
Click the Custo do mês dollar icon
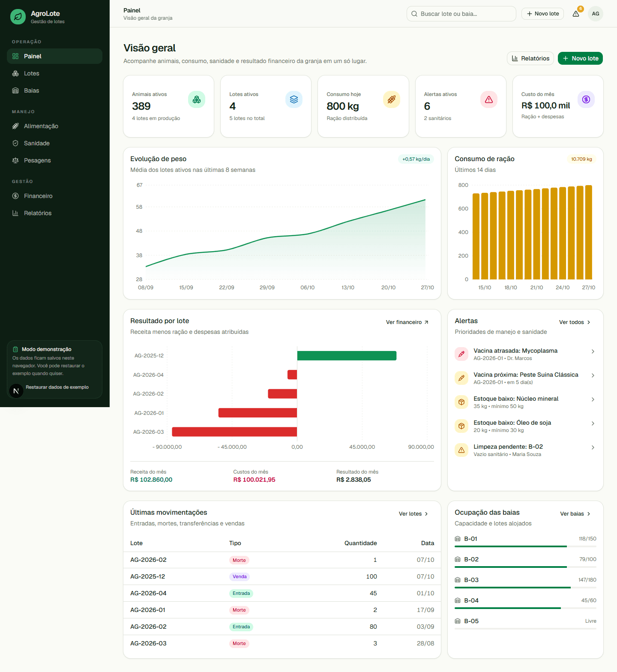(x=586, y=99)
